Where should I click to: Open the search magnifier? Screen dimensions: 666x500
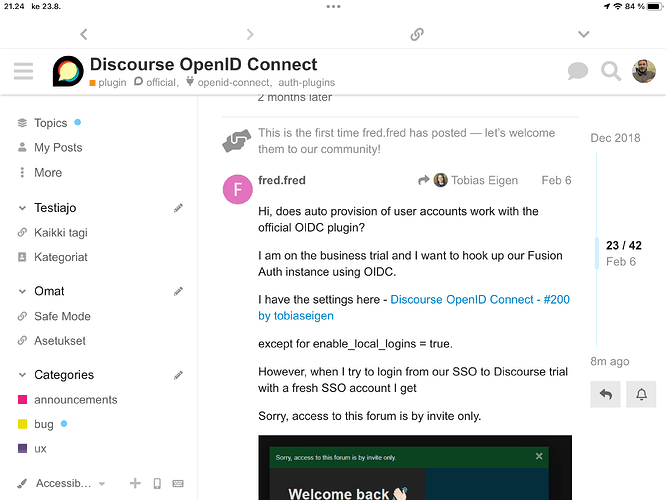(x=611, y=71)
